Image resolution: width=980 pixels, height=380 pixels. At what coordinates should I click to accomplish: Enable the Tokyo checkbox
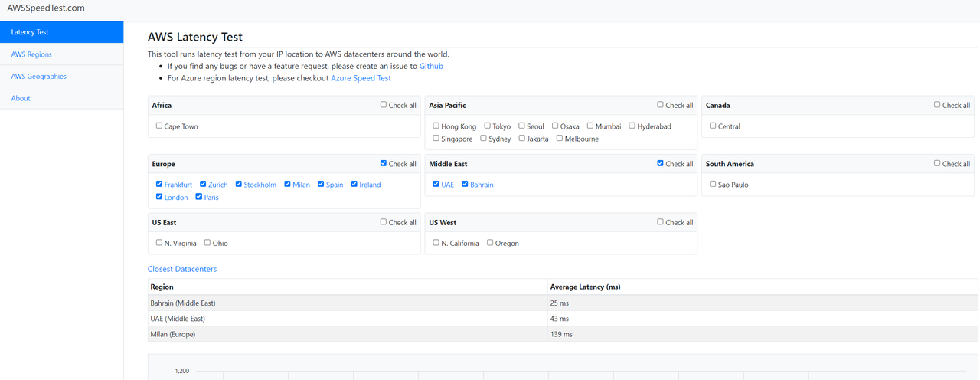488,126
